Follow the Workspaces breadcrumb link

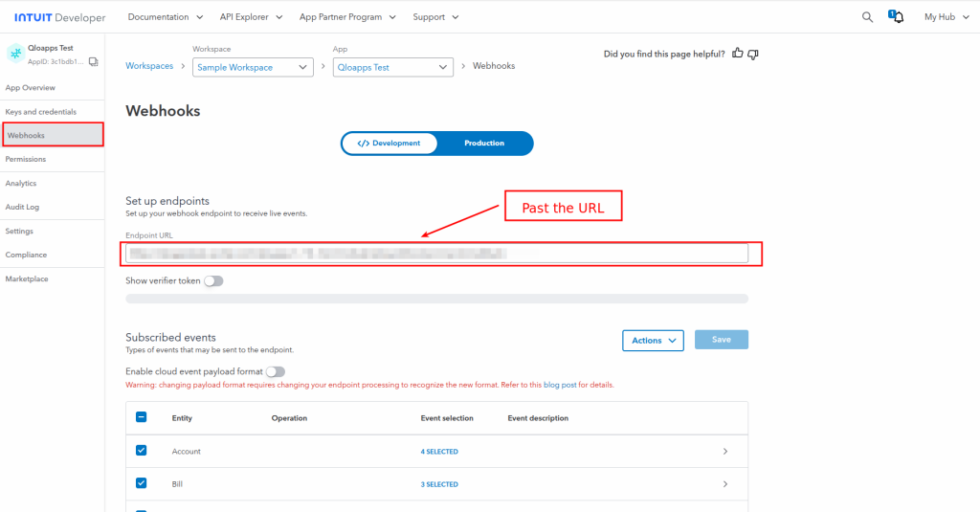pos(149,66)
